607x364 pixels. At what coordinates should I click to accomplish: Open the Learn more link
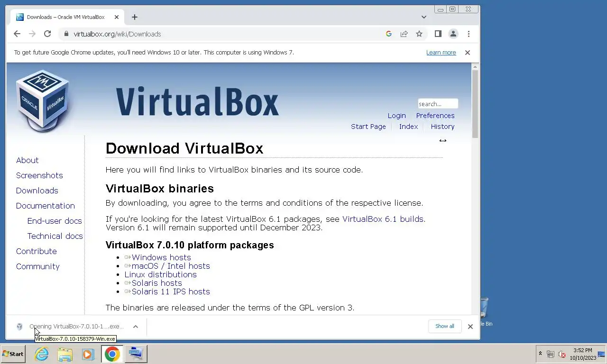[441, 53]
